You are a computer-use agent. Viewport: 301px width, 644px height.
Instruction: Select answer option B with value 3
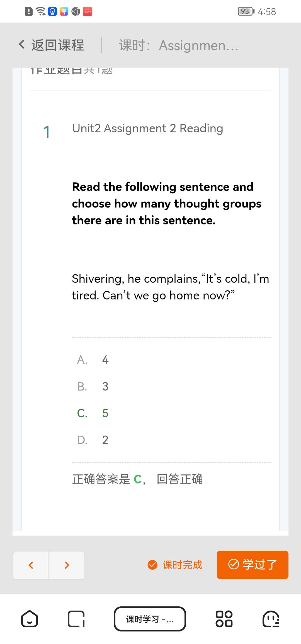click(x=93, y=386)
